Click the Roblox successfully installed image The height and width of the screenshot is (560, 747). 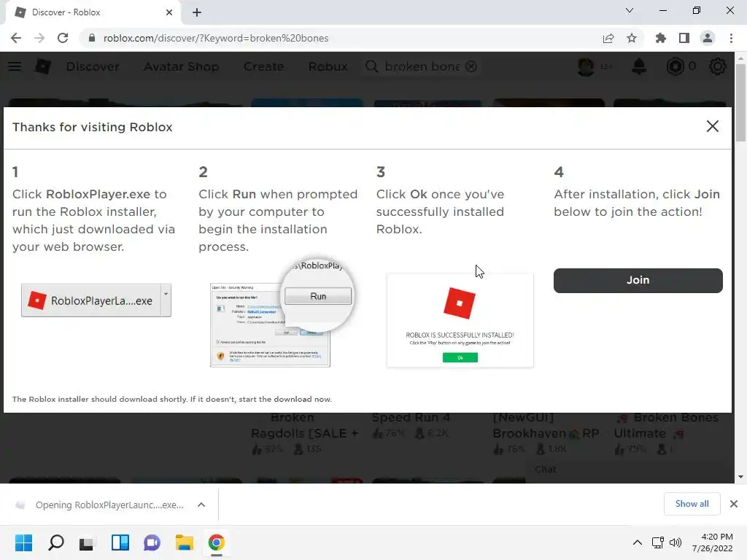pyautogui.click(x=460, y=320)
